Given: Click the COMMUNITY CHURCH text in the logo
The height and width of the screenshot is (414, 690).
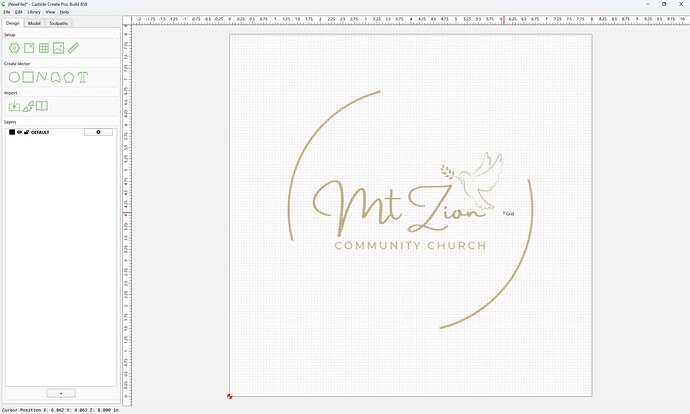Looking at the screenshot, I should 410,245.
